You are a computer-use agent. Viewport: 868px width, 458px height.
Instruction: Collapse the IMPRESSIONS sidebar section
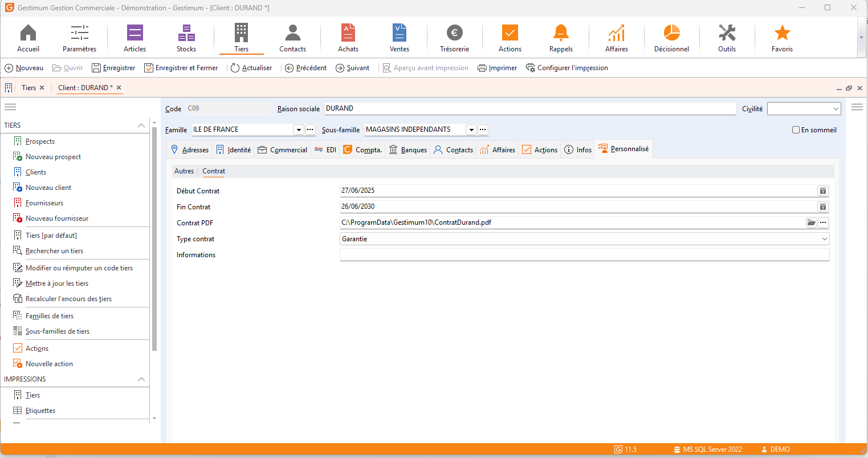pos(141,379)
